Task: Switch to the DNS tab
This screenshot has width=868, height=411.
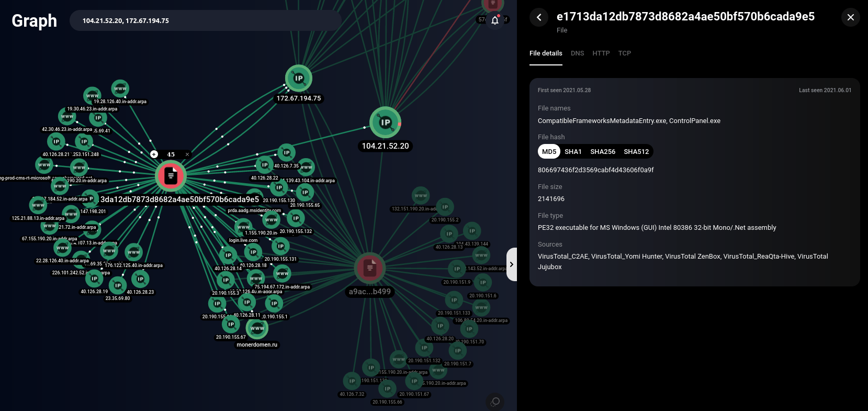Action: [578, 53]
